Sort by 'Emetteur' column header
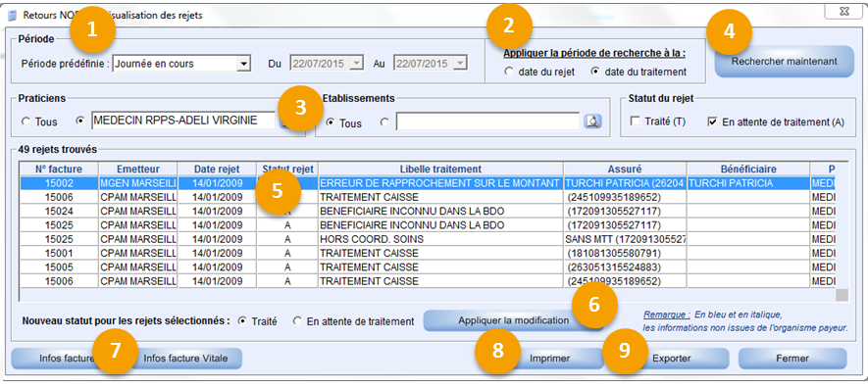Screen dimensions: 868x388 click(x=138, y=170)
